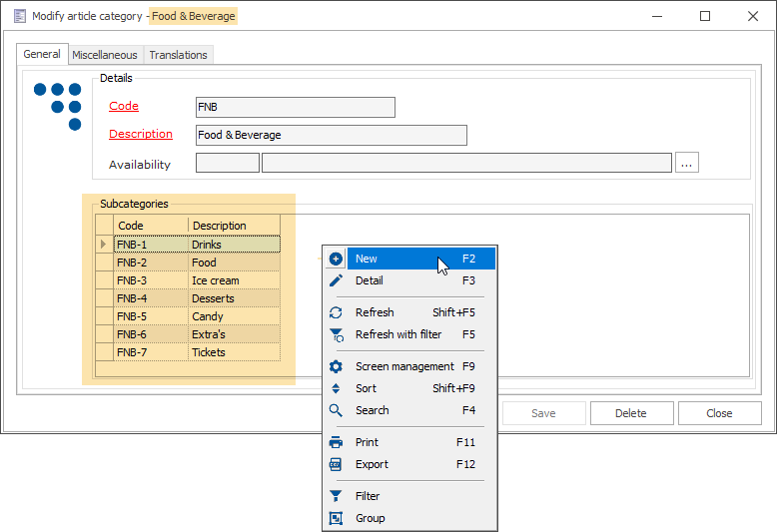Click the Close button

tap(719, 413)
